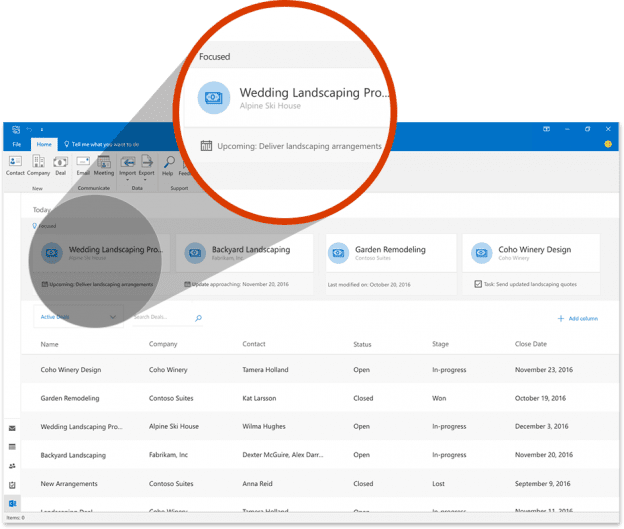
Task: Click the Undo arrow in title bar
Action: (29, 129)
